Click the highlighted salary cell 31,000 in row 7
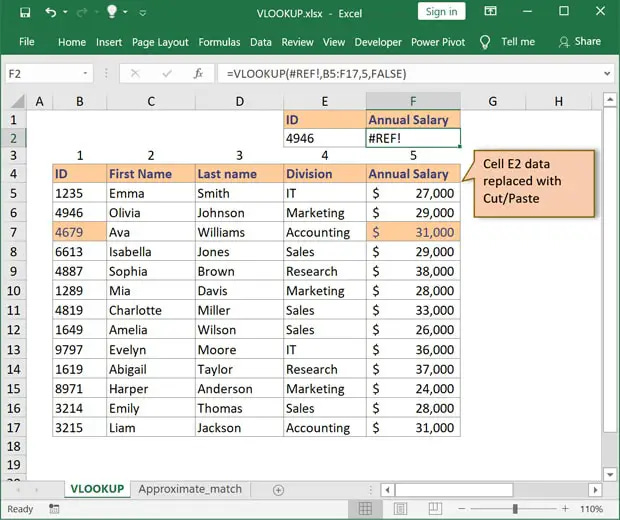The width and height of the screenshot is (620, 520). (413, 232)
